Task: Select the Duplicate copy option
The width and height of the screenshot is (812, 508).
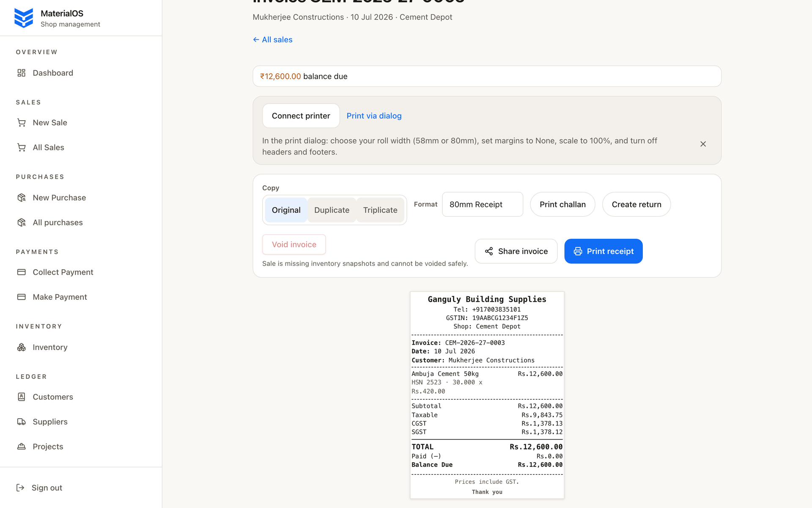Action: 332,210
